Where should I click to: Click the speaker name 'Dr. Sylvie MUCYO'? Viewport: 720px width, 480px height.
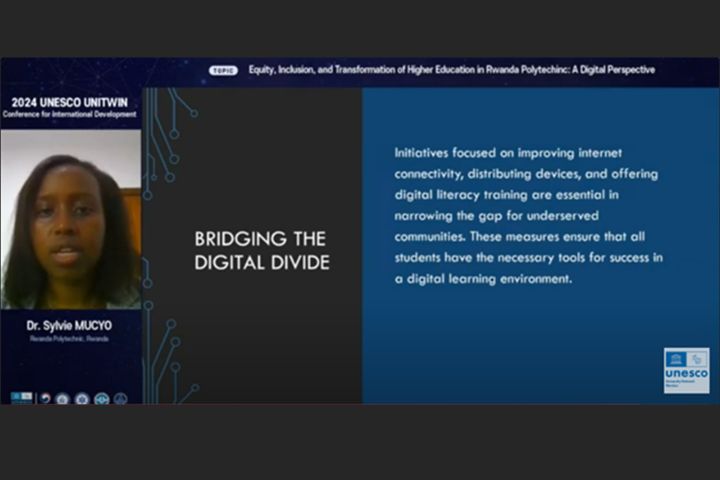(x=69, y=326)
